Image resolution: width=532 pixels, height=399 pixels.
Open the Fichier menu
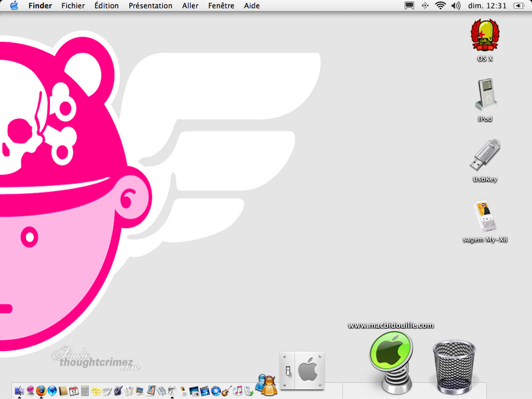[x=73, y=6]
